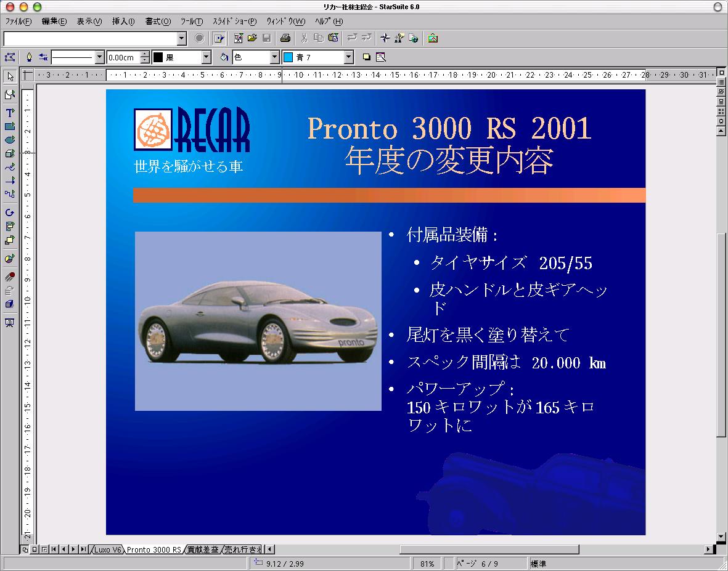728x571 pixels.
Task: Select the Ellipse tool
Action: pos(10,140)
